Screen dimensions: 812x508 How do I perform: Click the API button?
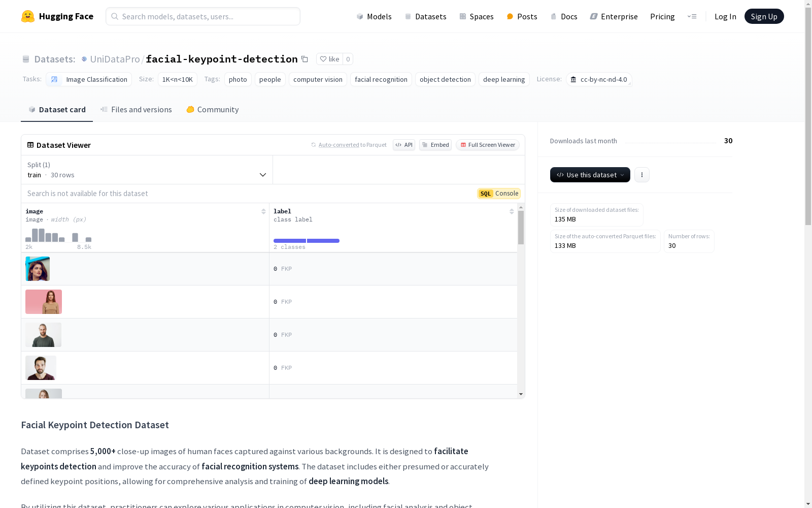coord(404,145)
